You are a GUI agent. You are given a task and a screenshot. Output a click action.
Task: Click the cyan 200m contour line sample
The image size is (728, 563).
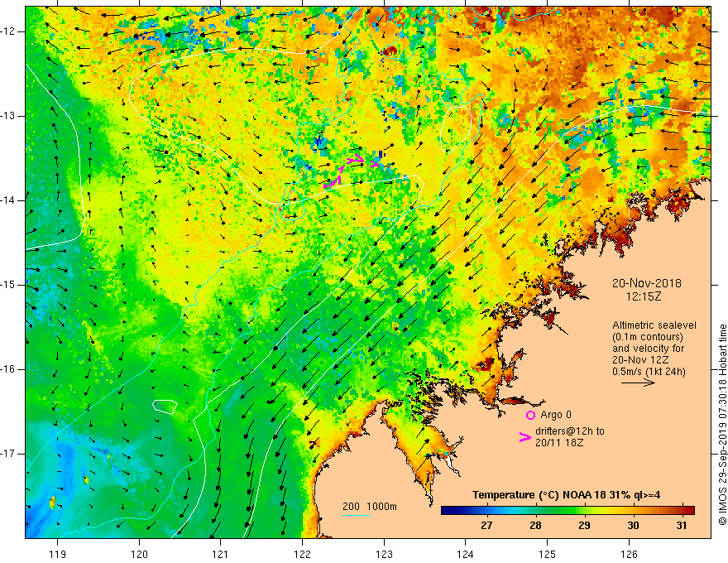tap(356, 515)
